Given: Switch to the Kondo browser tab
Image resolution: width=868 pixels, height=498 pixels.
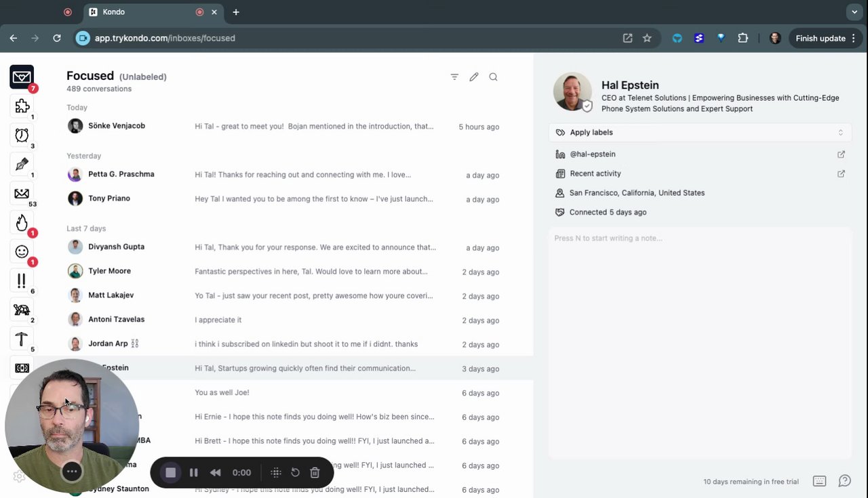Looking at the screenshot, I should 153,12.
